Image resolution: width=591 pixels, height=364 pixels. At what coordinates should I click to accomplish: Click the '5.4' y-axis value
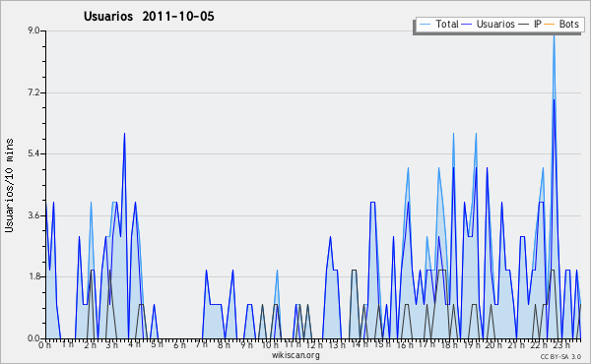(x=33, y=153)
